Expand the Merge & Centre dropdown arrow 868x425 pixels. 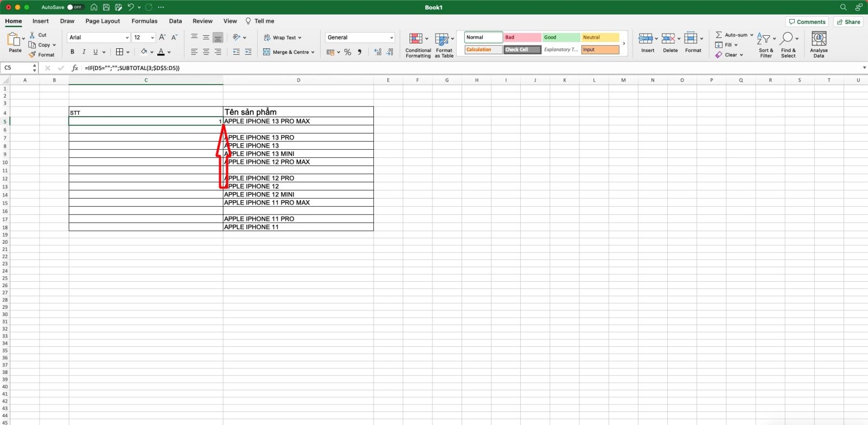(x=313, y=52)
